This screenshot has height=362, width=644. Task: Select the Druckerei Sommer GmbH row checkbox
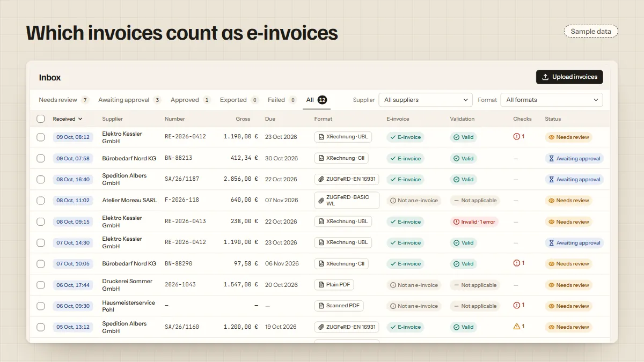point(41,285)
